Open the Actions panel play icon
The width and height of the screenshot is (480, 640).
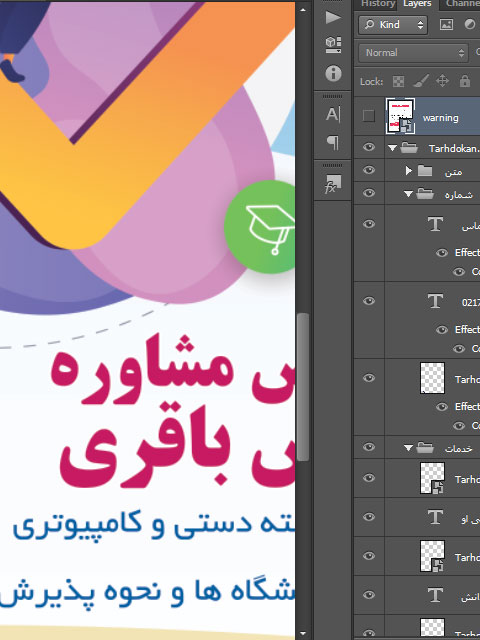(x=333, y=18)
